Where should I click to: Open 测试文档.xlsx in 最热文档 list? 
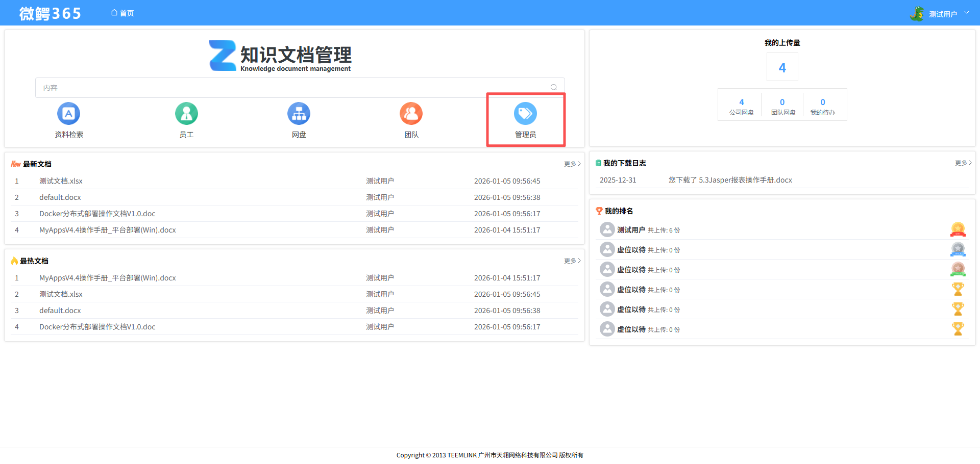61,294
